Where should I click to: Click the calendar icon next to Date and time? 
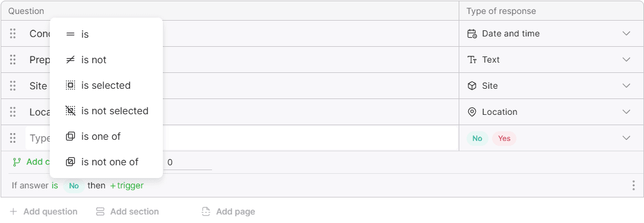472,33
